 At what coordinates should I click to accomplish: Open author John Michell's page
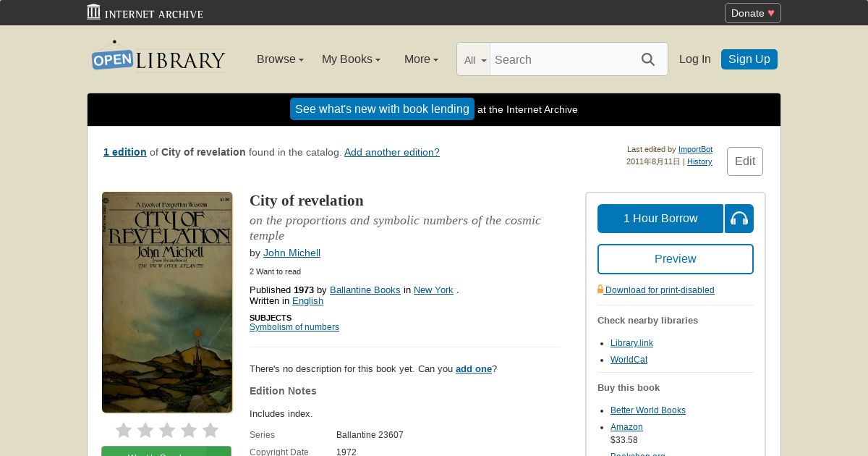point(292,253)
